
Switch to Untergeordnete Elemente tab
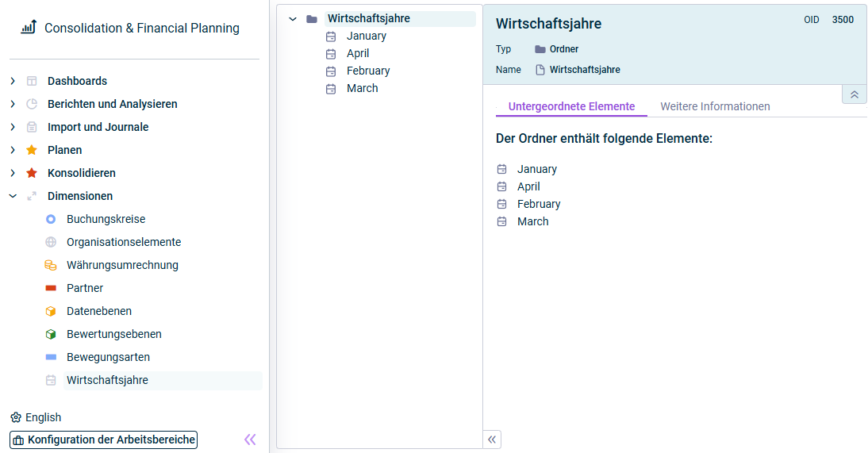coord(571,106)
